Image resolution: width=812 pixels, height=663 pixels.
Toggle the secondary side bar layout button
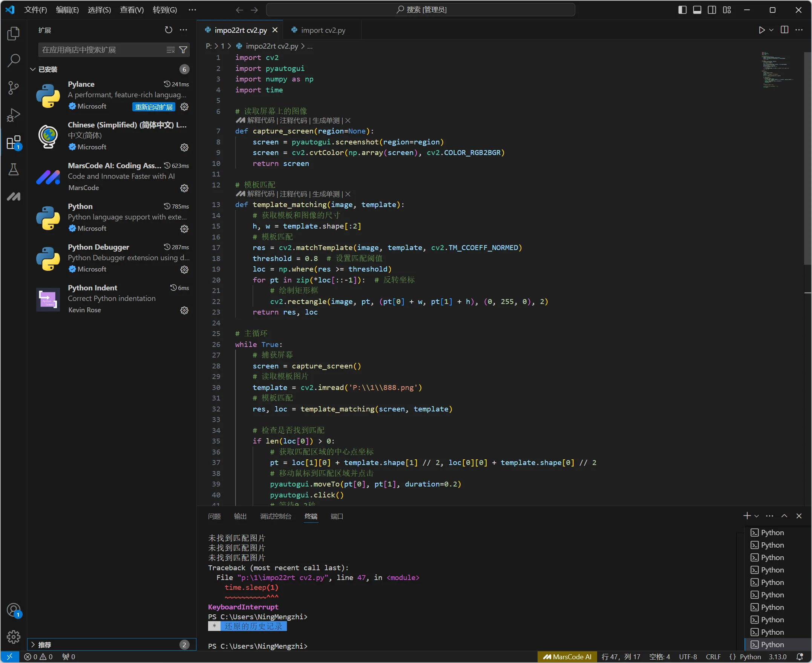[x=712, y=10]
